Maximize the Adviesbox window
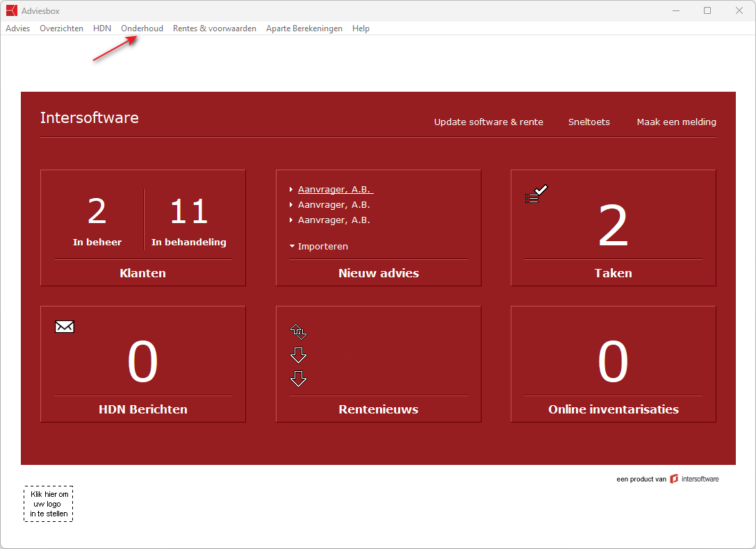The height and width of the screenshot is (549, 756). tap(707, 10)
